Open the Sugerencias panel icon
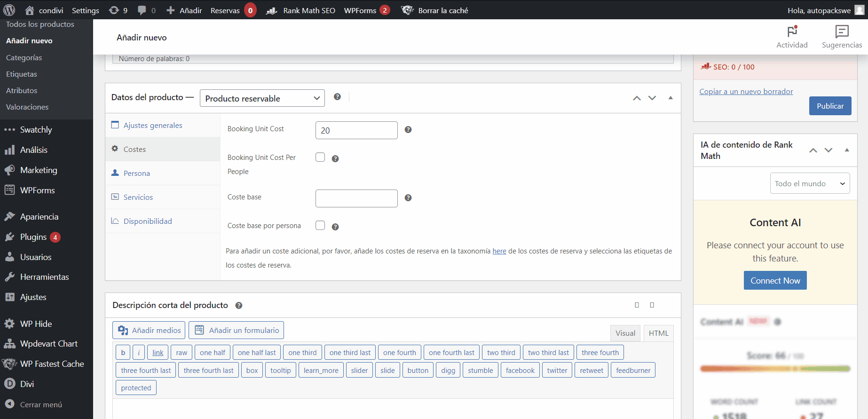 (x=842, y=32)
